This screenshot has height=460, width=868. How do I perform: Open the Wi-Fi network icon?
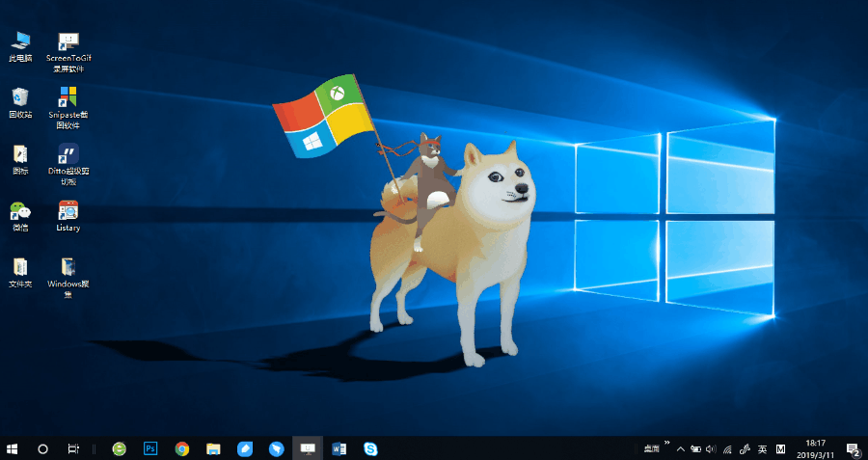[728, 449]
